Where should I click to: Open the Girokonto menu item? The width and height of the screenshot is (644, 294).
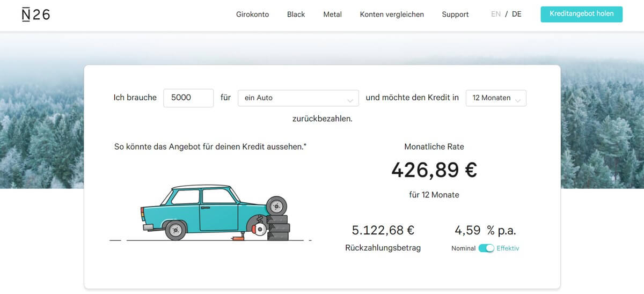[252, 14]
